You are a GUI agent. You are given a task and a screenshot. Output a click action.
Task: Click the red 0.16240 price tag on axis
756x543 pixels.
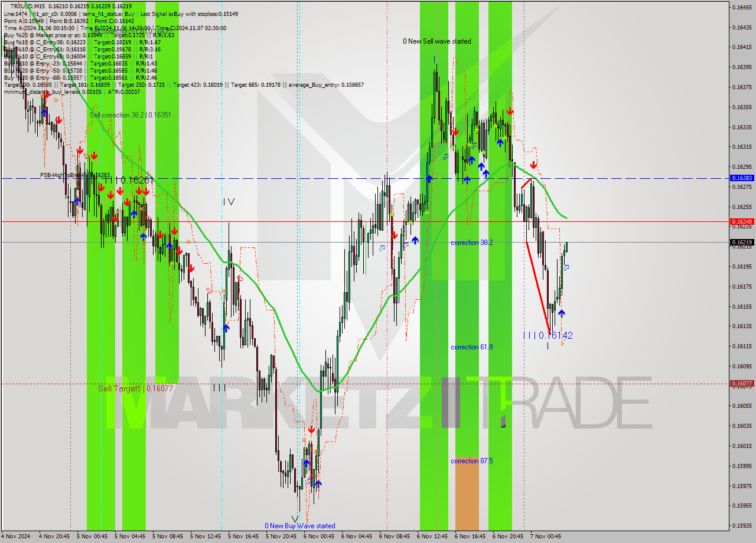742,222
